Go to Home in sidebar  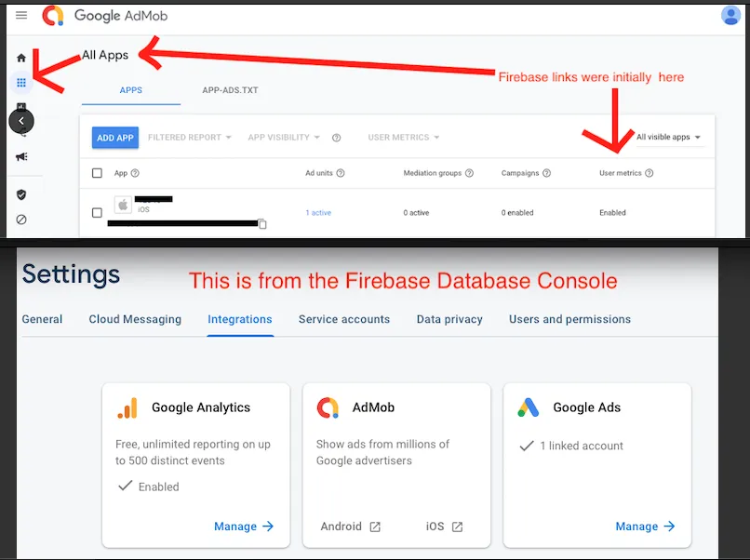coord(21,58)
